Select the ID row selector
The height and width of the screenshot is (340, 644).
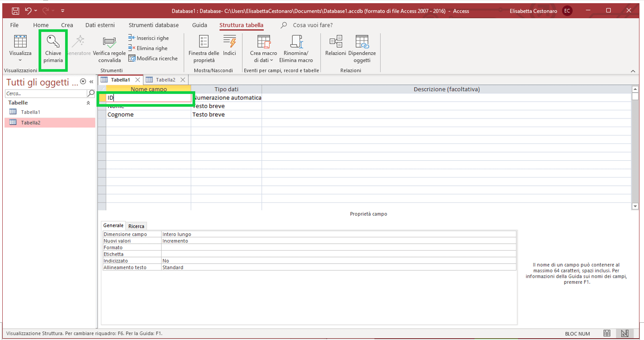[102, 98]
